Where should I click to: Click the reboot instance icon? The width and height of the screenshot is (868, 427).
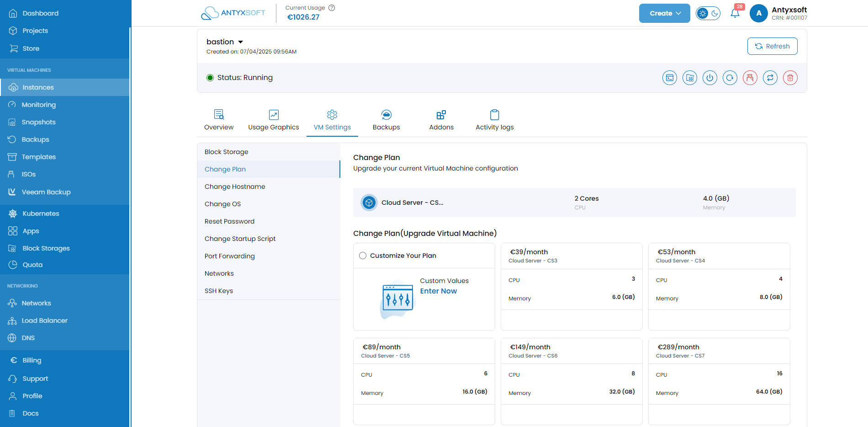click(x=730, y=78)
